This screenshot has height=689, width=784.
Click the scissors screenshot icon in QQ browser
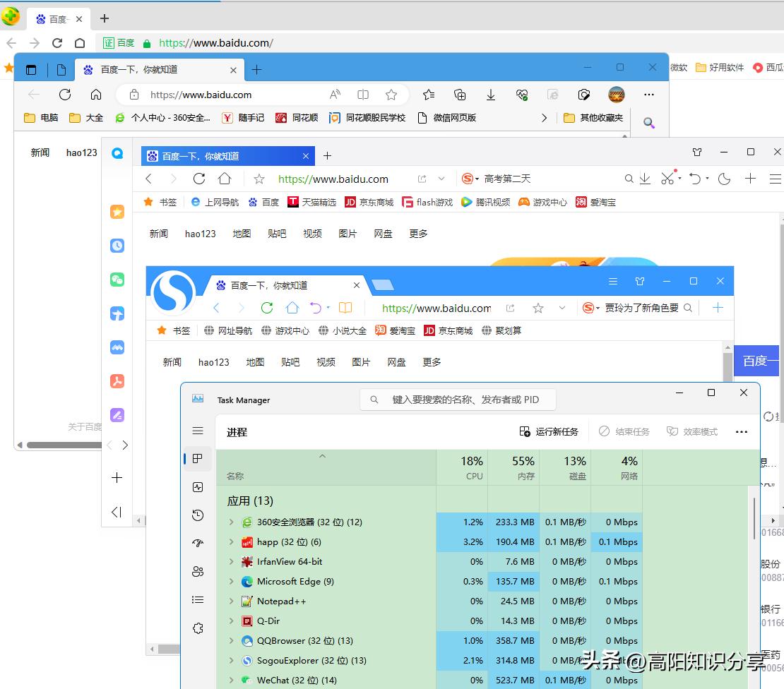click(x=667, y=179)
